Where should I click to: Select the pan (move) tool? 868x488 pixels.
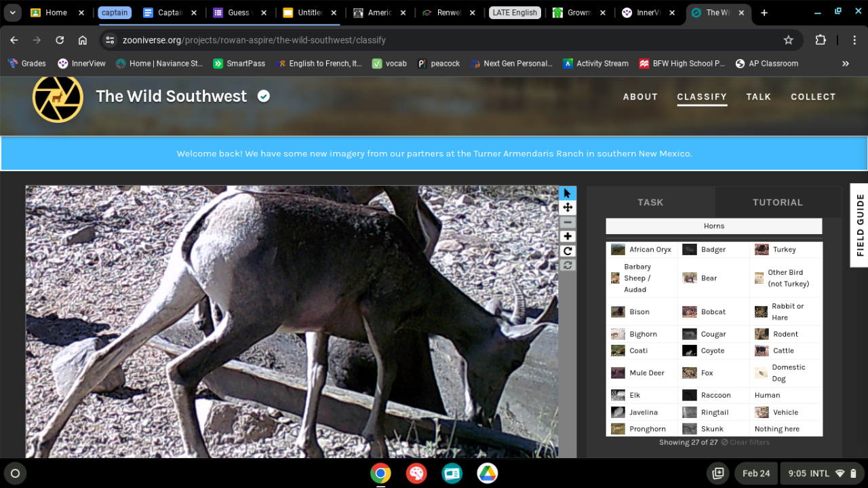(x=568, y=208)
